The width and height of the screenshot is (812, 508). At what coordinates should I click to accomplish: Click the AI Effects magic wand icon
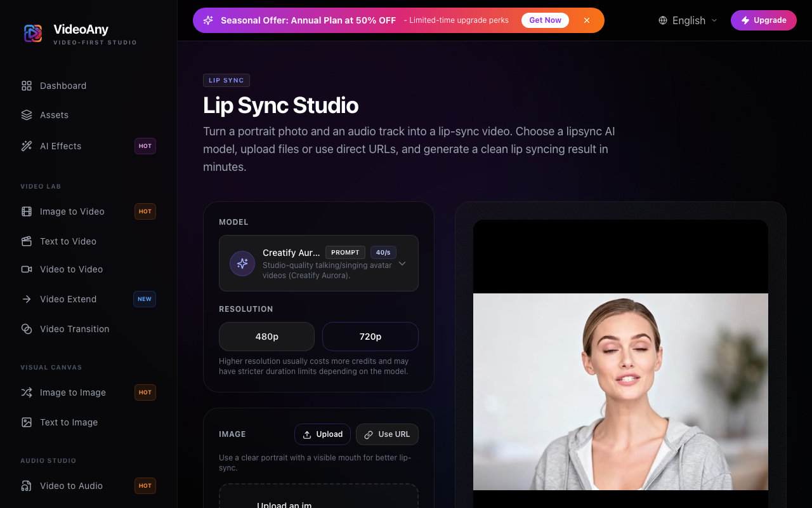pos(27,146)
